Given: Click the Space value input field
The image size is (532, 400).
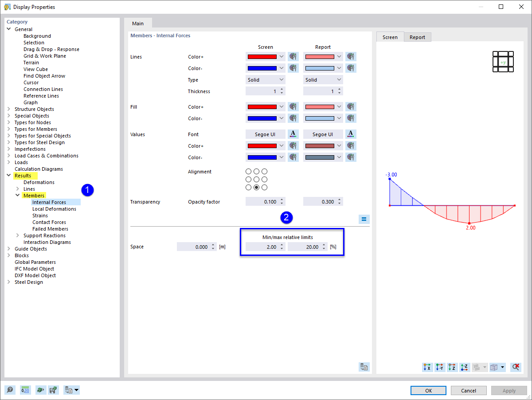Looking at the screenshot, I should (x=196, y=247).
